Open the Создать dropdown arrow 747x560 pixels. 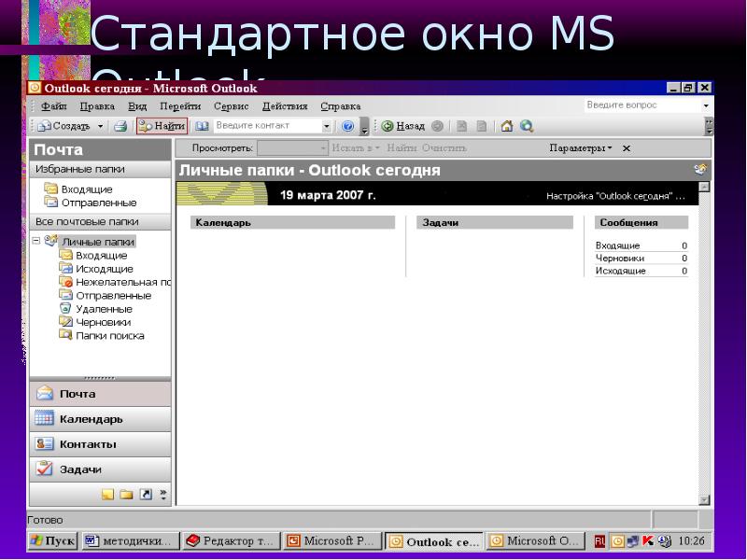[100, 126]
